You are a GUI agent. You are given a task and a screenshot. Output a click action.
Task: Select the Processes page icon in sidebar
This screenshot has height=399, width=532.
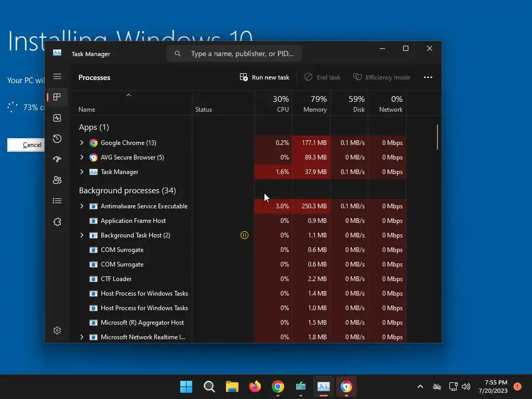click(x=57, y=97)
